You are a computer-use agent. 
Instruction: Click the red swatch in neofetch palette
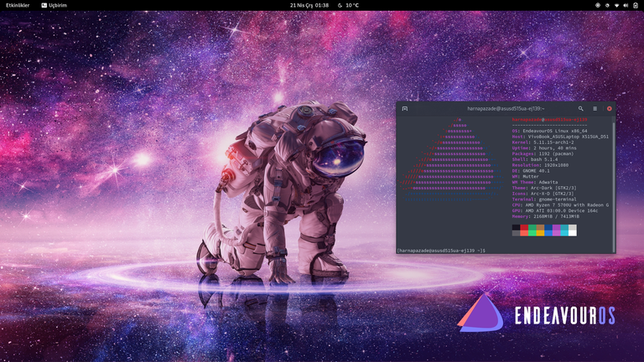point(524,227)
